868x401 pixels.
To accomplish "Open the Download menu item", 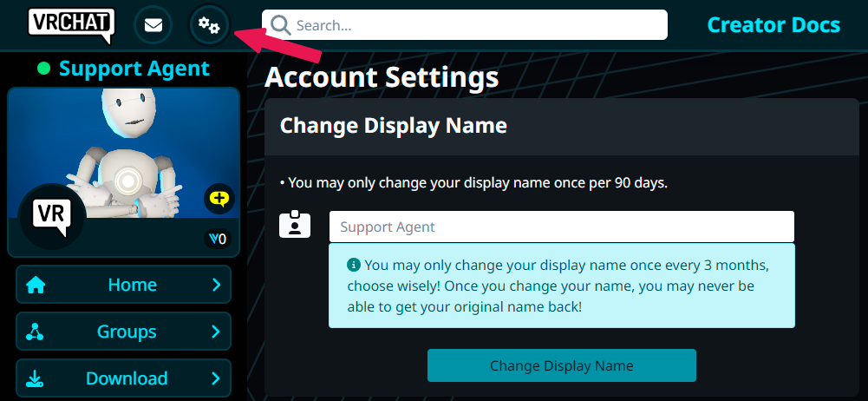I will point(123,378).
